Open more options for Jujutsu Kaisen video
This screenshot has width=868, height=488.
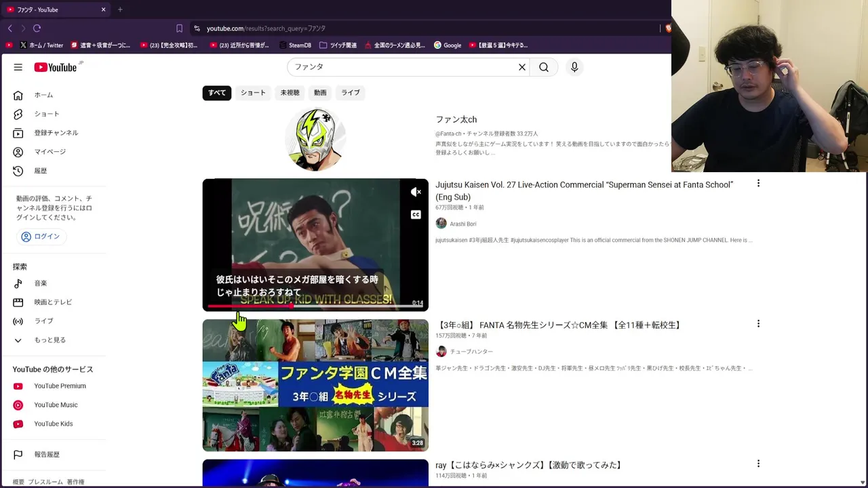[758, 184]
